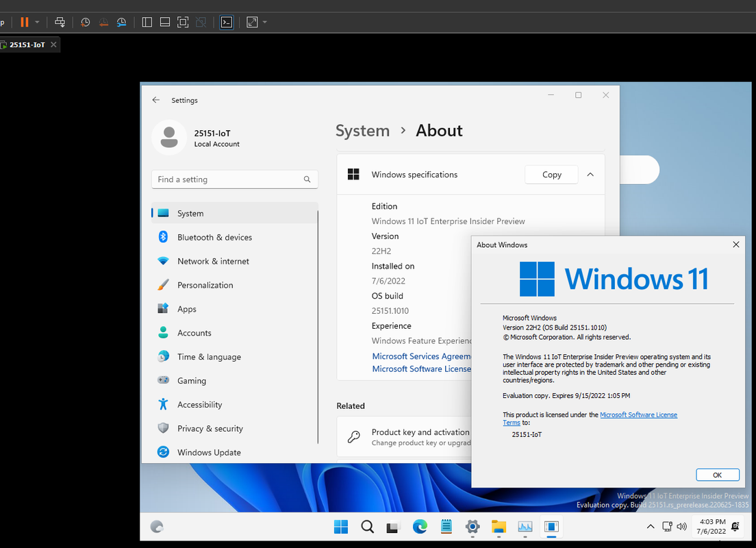Image resolution: width=756 pixels, height=548 pixels.
Task: Toggle the sidebar library panel icon
Action: (147, 22)
